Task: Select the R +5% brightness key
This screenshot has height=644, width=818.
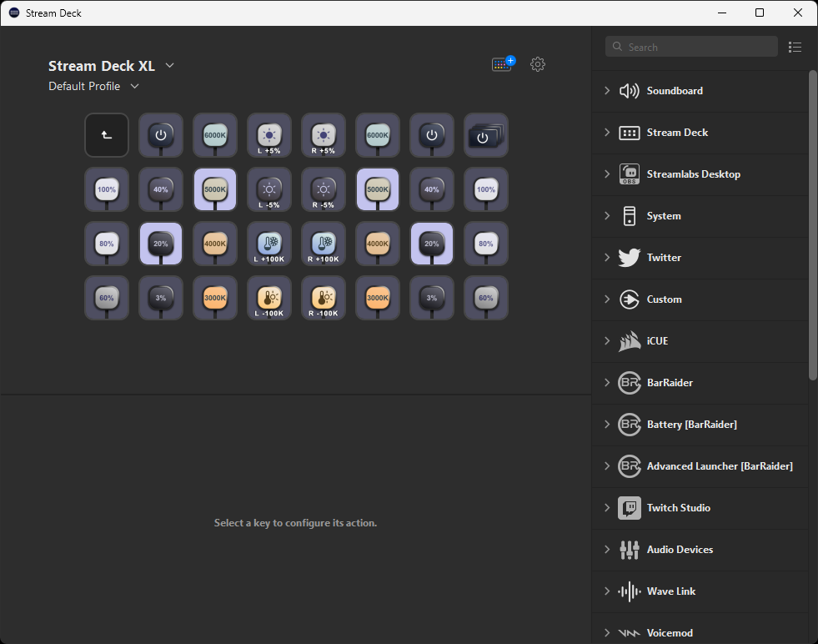Action: pyautogui.click(x=324, y=135)
